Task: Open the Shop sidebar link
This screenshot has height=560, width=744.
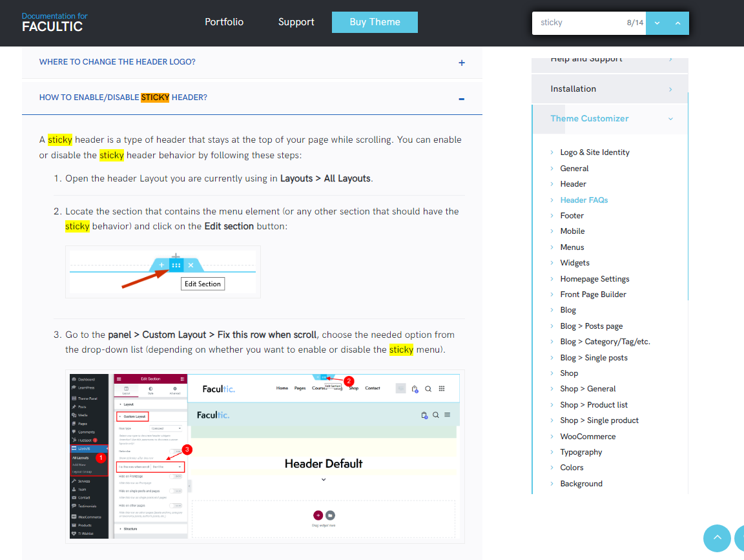Action: (x=569, y=373)
